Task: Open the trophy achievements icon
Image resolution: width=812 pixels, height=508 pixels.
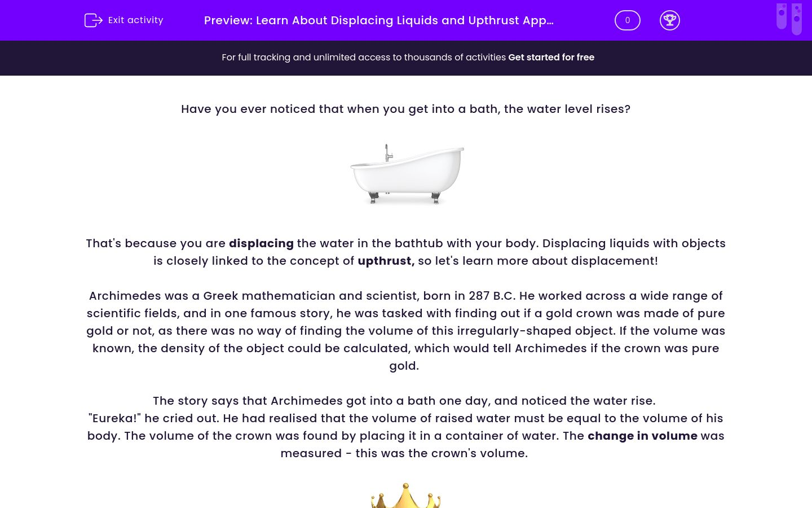Action: (669, 20)
